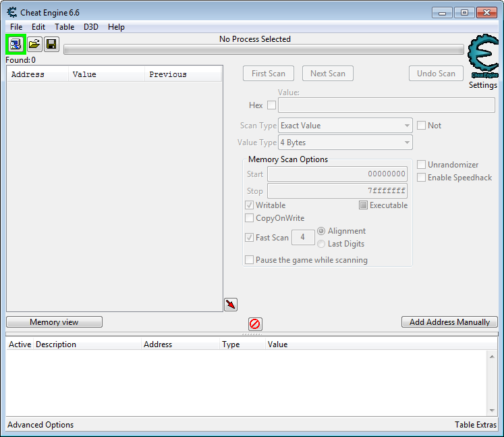The width and height of the screenshot is (504, 437).
Task: Open the Scan Type dropdown
Action: coord(345,126)
